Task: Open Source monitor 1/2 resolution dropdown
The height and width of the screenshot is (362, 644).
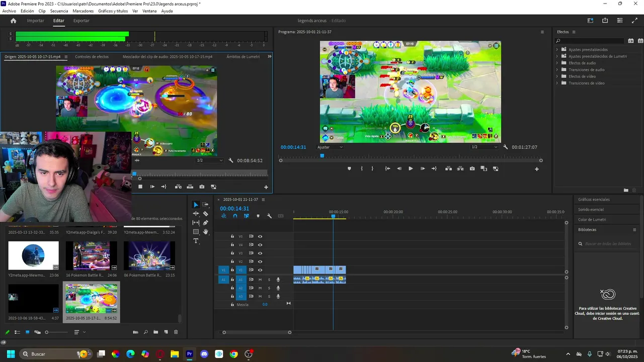Action: point(209,160)
